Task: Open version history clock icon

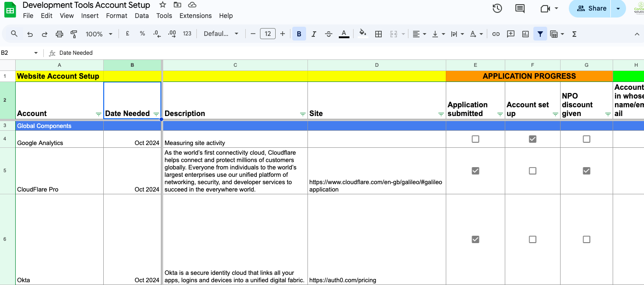Action: (x=497, y=8)
